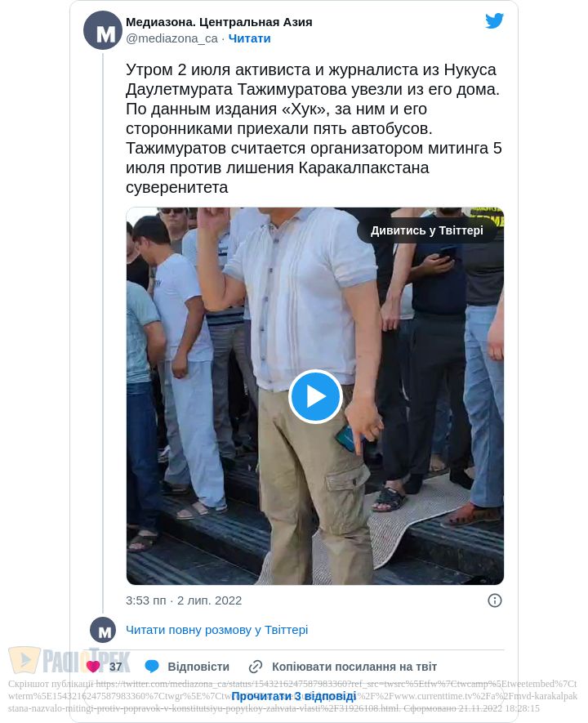Image resolution: width=588 pixels, height=723 pixels.
Task: Click the info circle icon beside date
Action: tap(494, 600)
